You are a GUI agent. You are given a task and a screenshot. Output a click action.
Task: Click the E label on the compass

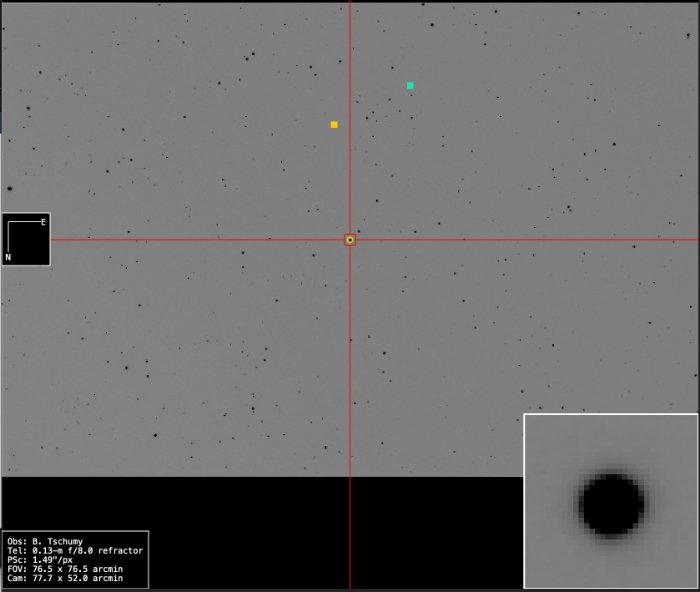[x=43, y=222]
